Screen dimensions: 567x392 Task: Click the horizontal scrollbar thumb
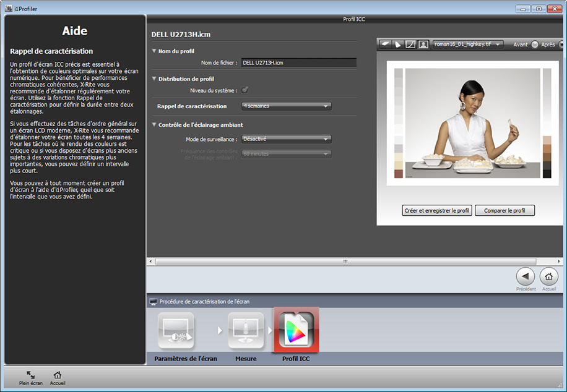(345, 261)
